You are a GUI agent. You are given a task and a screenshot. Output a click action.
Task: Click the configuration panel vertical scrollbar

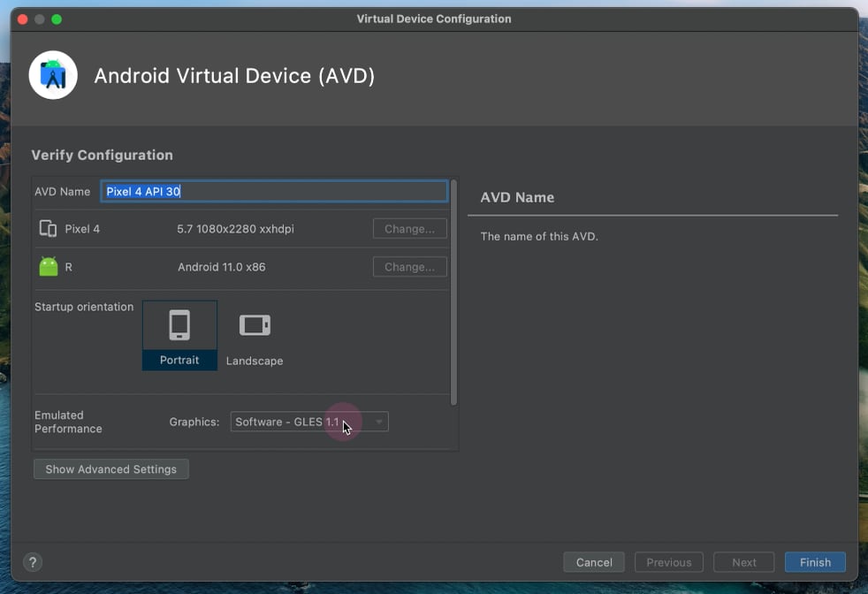coord(454,293)
